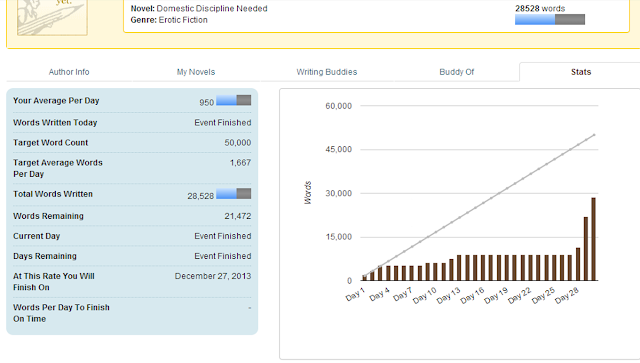
Task: Open the Writing Buddies tab
Action: click(327, 72)
